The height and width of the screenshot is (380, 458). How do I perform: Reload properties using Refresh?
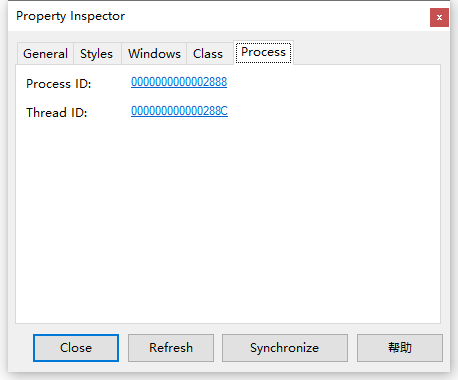tap(171, 348)
